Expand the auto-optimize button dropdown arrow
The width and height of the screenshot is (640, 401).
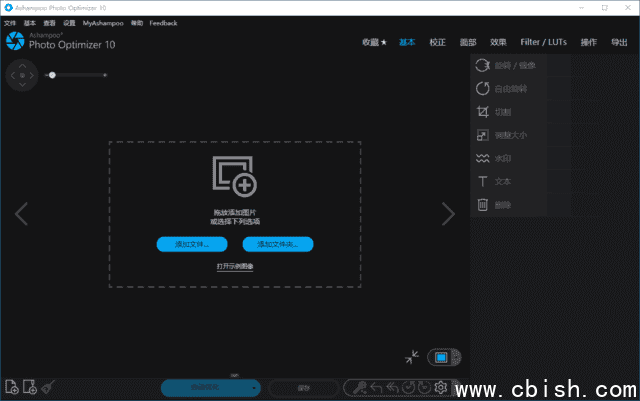coord(254,388)
